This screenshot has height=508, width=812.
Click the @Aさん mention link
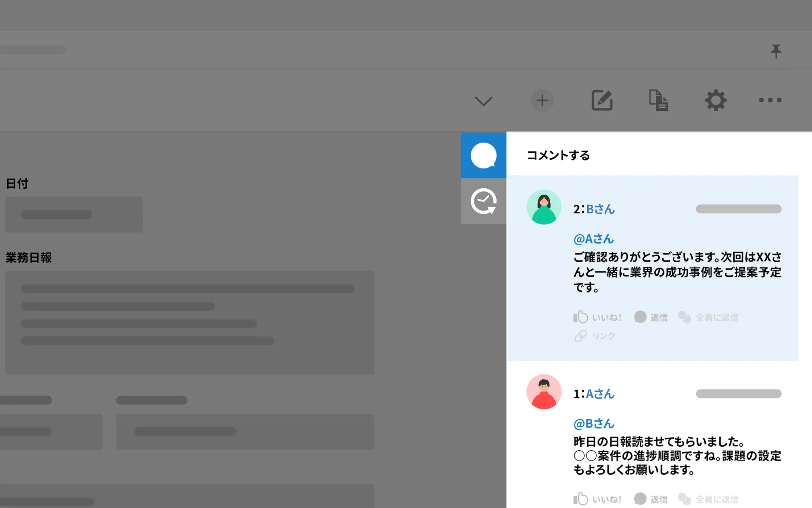(593, 239)
